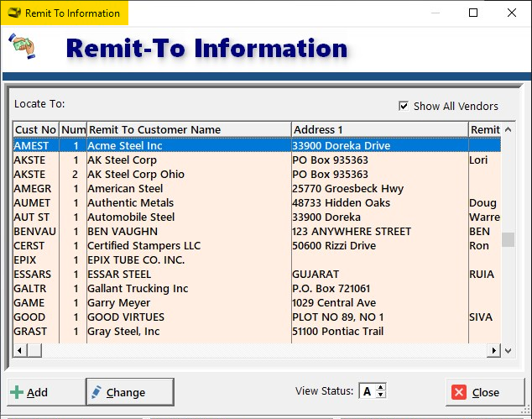Minimize the Remit To Information window

(x=436, y=13)
